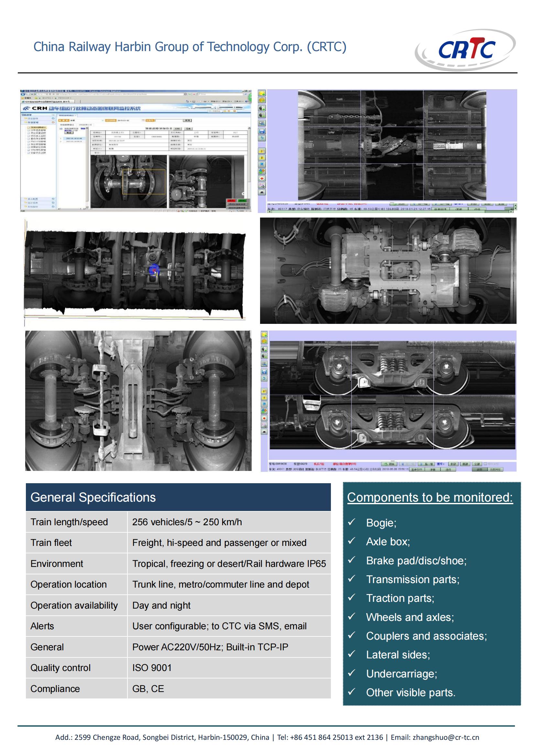Screen dimensions: 535x756
Task: Decrease contrast icon in top-right viewer
Action: click(x=262, y=115)
